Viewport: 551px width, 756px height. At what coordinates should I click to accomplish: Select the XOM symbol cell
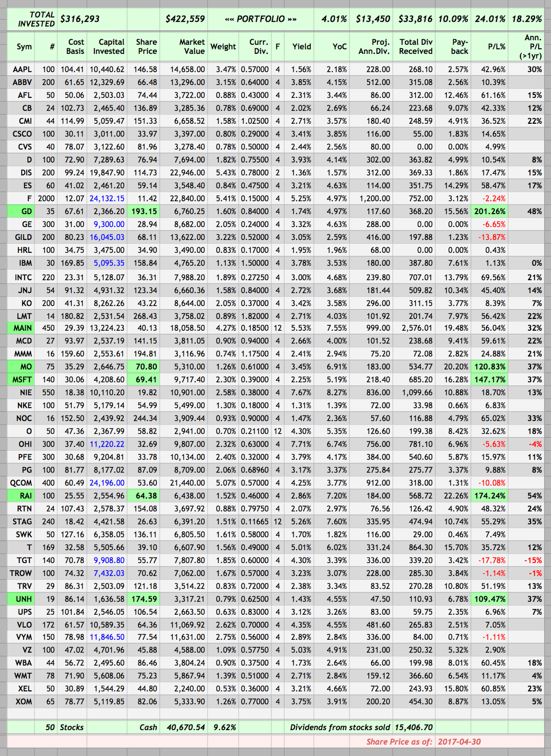tap(22, 702)
